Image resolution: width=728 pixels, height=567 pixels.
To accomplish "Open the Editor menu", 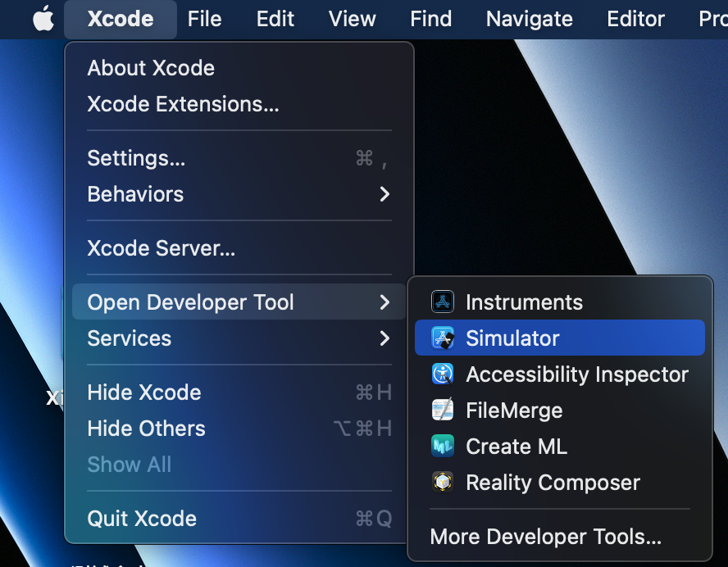I will pyautogui.click(x=635, y=19).
